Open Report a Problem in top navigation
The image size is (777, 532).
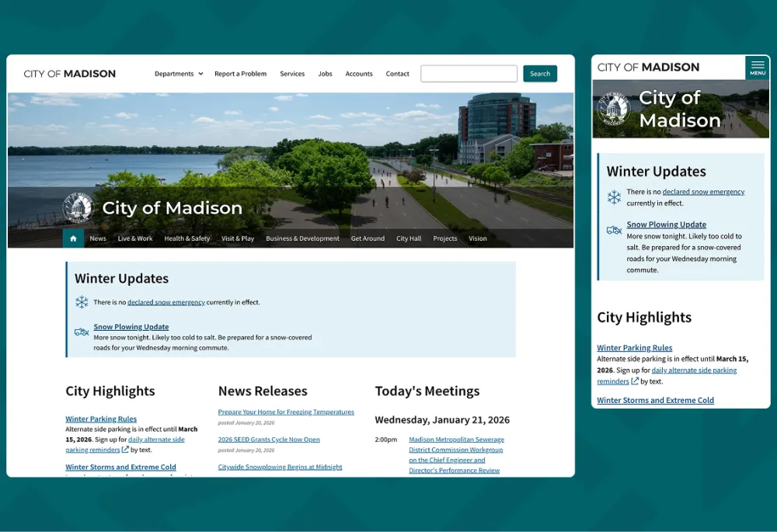click(x=240, y=74)
